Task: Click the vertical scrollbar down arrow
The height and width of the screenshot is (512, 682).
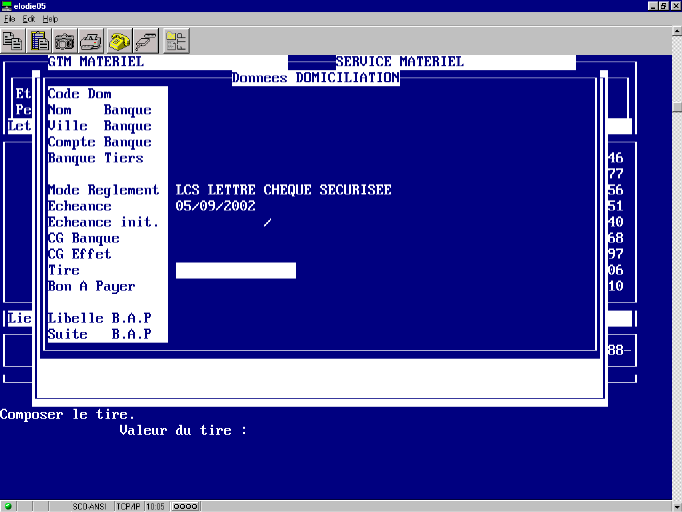Action: [677, 507]
